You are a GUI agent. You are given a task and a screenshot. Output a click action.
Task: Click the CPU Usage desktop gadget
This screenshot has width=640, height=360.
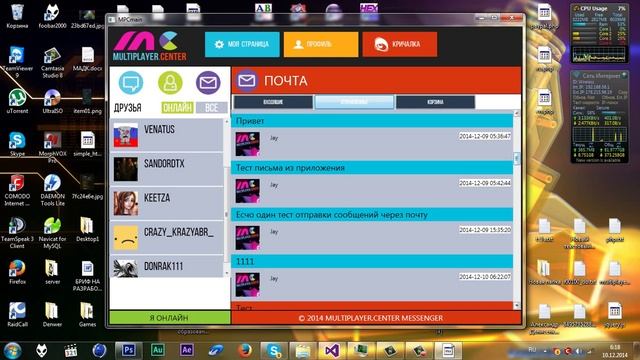click(x=599, y=33)
